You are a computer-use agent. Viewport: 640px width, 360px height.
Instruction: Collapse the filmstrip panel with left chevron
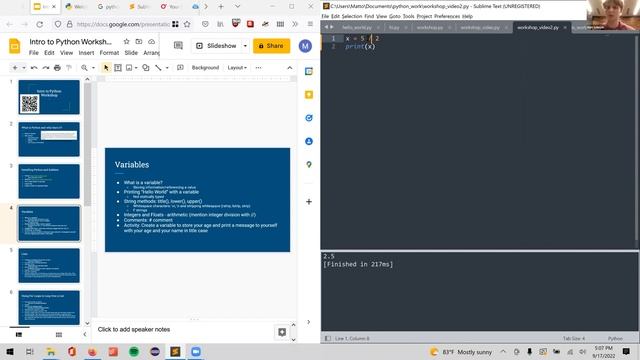click(x=84, y=334)
